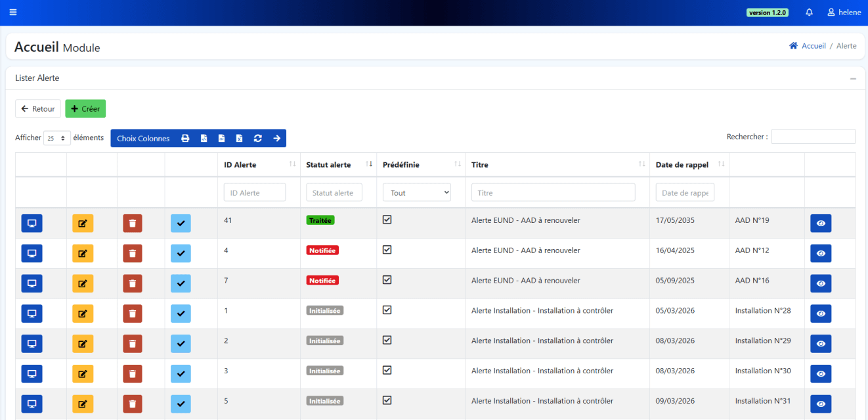868x420 pixels.
Task: Delete alert 4 using the red trash icon
Action: coord(133,254)
